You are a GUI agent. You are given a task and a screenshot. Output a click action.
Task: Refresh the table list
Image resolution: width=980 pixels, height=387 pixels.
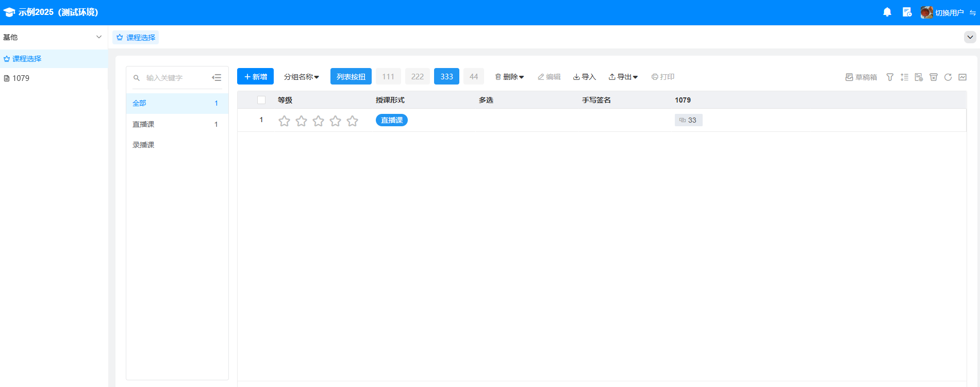coord(948,77)
